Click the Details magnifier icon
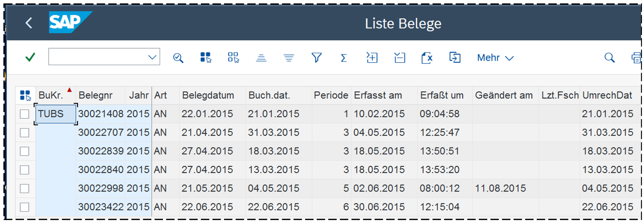644x223 pixels. pyautogui.click(x=178, y=58)
